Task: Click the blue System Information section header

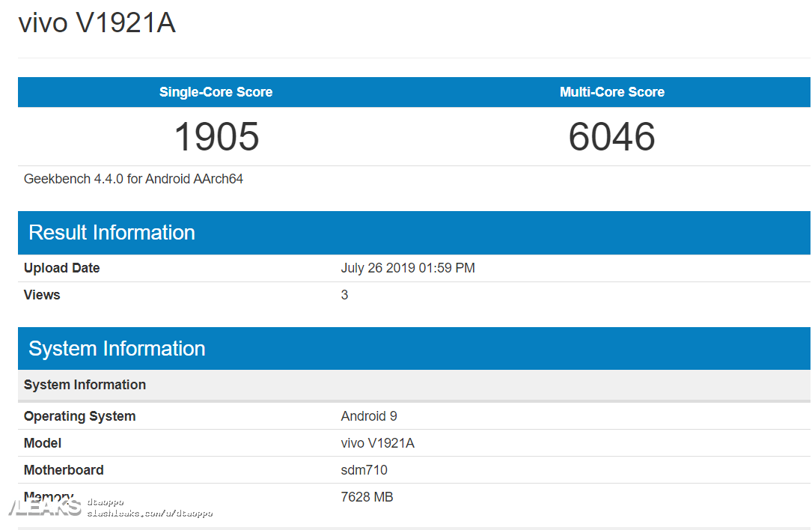Action: point(117,348)
